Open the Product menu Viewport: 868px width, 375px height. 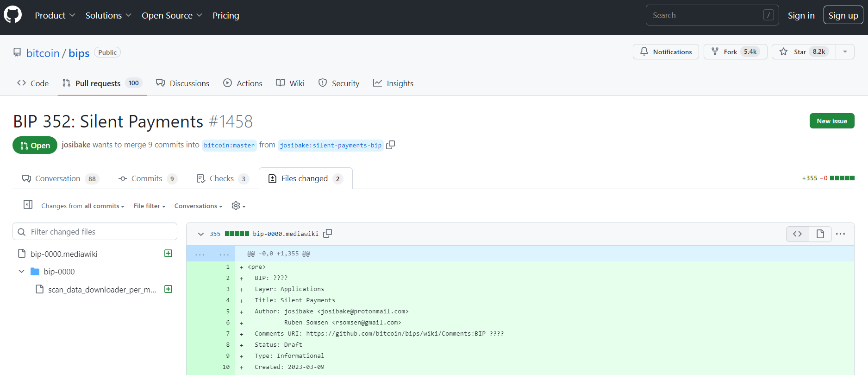(x=55, y=15)
